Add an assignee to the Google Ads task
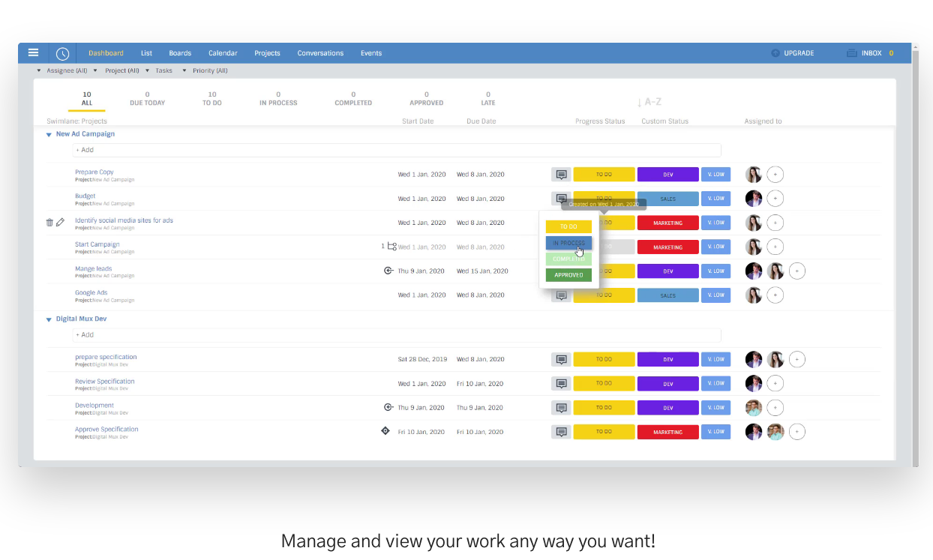The width and height of the screenshot is (933, 560). coord(775,295)
